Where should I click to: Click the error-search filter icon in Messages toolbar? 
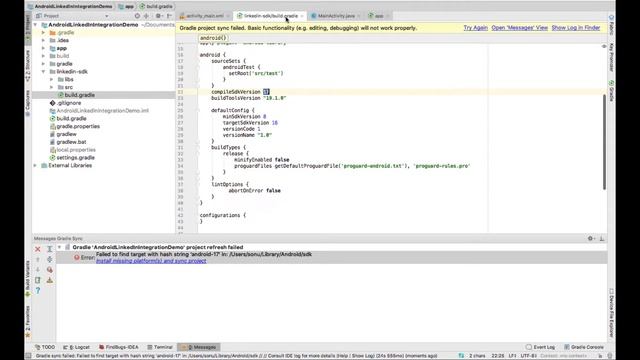pos(49,270)
